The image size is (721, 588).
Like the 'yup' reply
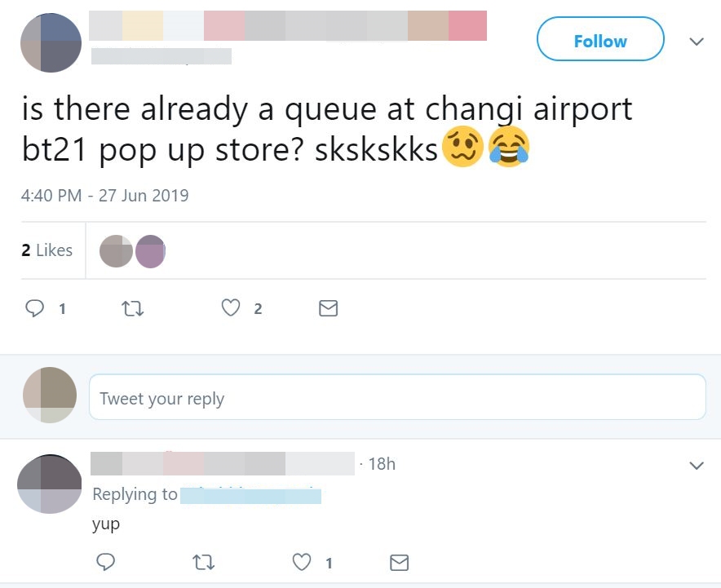coord(303,562)
